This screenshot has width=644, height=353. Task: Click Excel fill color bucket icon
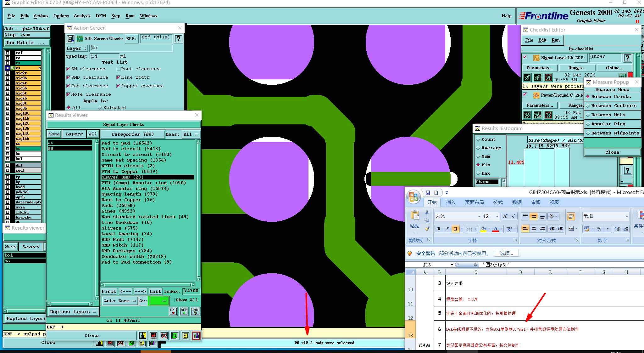click(484, 229)
